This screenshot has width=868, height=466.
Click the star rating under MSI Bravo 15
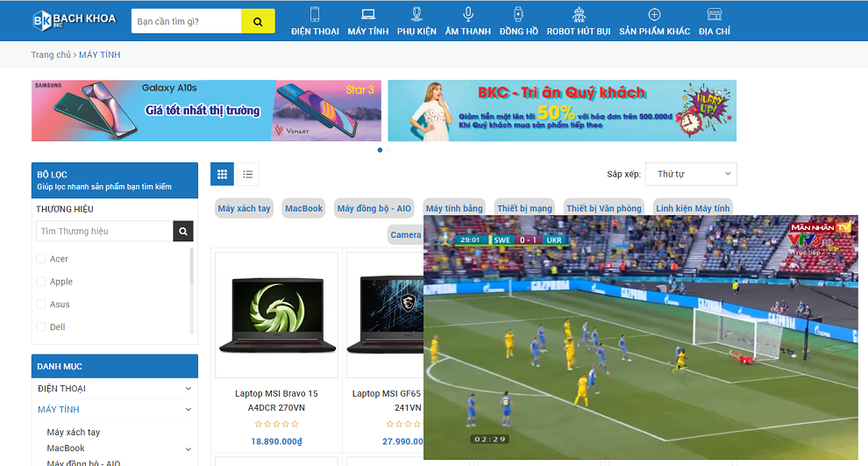(276, 424)
